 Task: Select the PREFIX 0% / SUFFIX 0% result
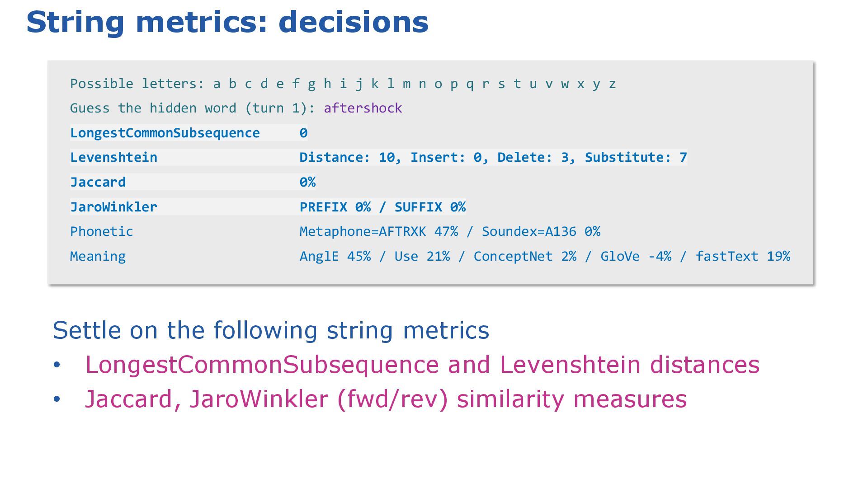pyautogui.click(x=382, y=207)
